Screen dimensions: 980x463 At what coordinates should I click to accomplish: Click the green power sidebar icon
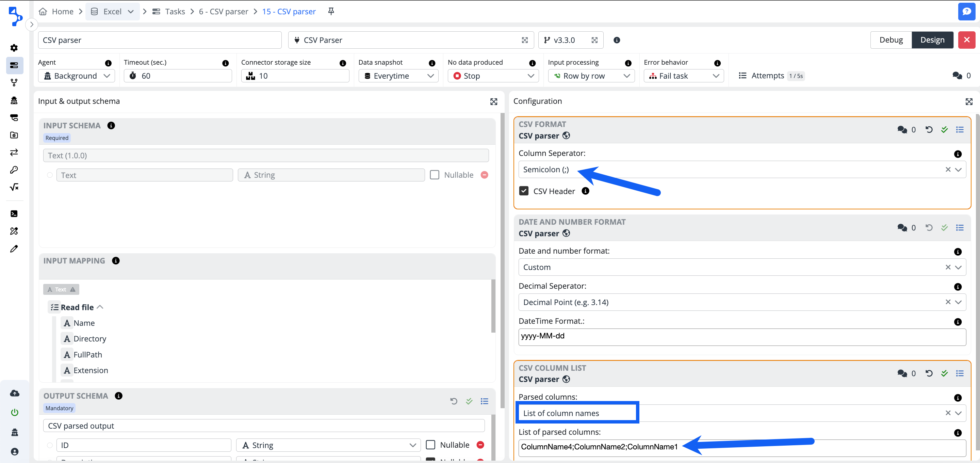14,412
